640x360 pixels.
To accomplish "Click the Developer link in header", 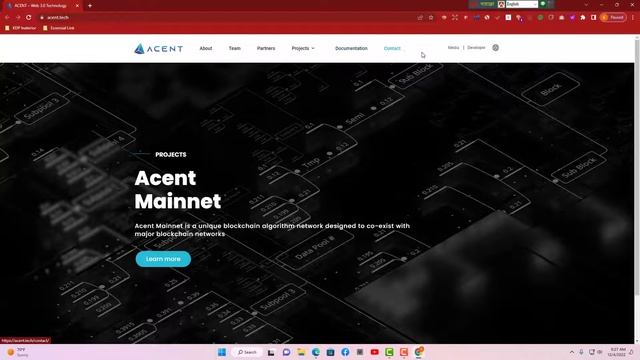I will point(476,47).
